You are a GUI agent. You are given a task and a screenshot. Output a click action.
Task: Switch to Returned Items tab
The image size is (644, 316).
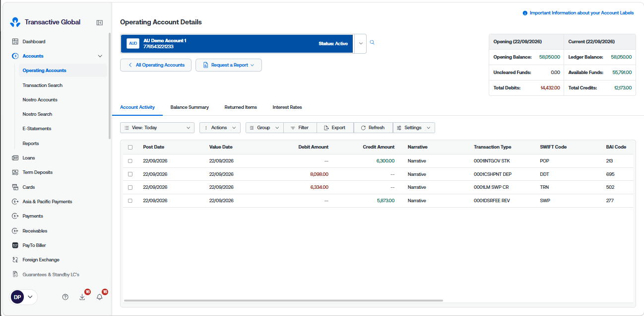point(241,107)
